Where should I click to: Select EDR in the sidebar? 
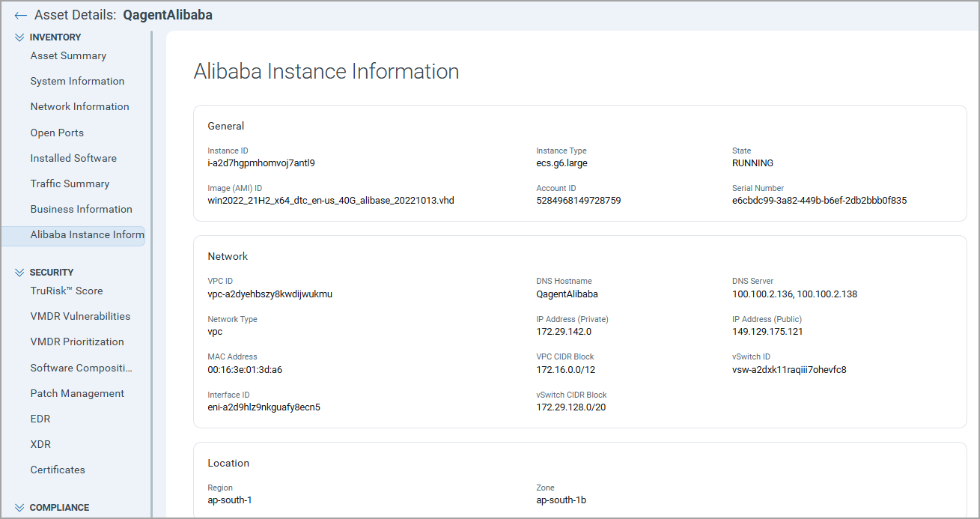[40, 419]
